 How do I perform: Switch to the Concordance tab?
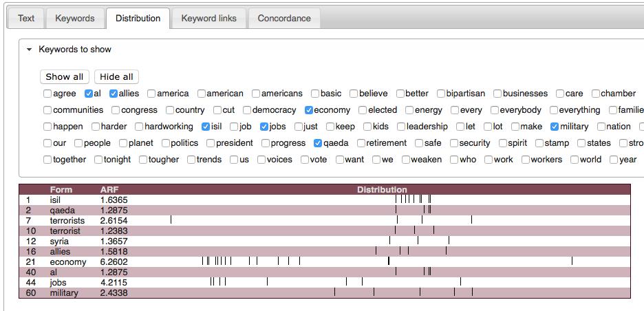coord(283,19)
